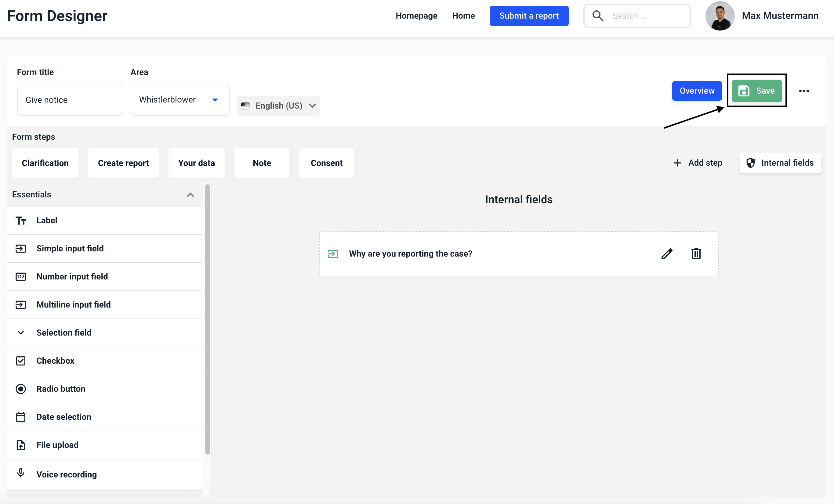Select the Checkbox element in Essentials

coord(55,361)
